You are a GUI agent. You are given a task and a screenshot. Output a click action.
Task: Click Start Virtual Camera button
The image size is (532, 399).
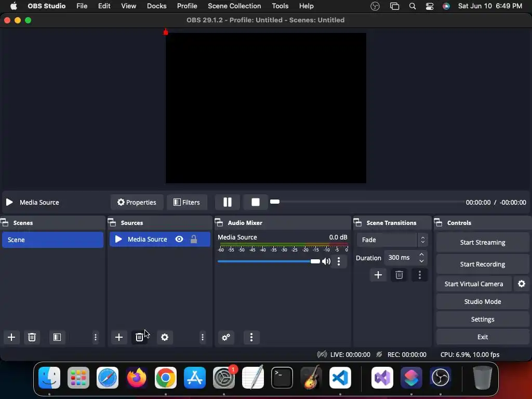(474, 284)
